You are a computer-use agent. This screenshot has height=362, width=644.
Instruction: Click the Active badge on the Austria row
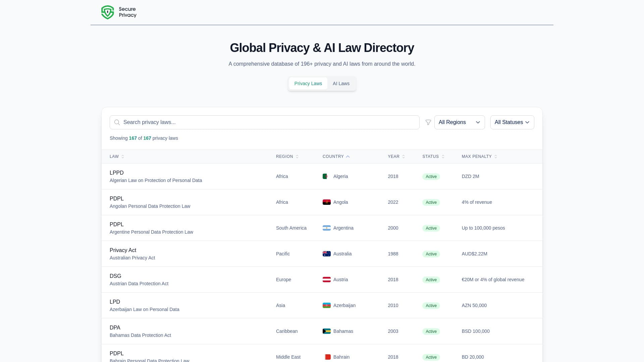click(431, 280)
